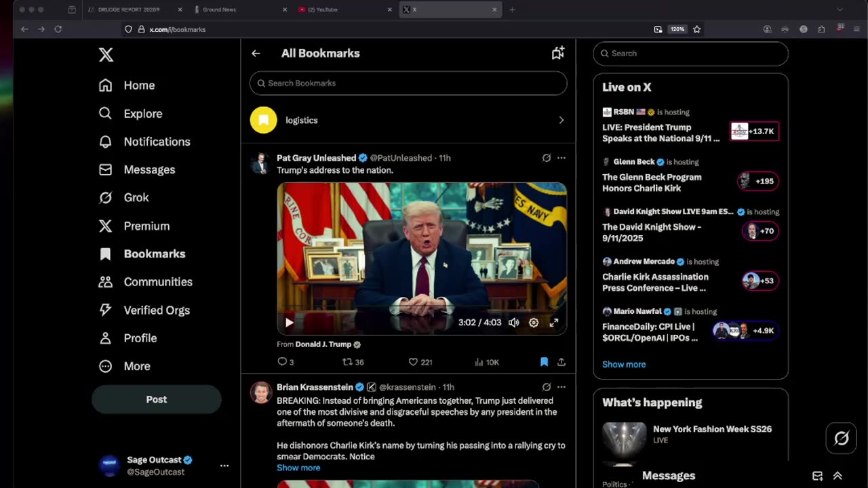This screenshot has width=868, height=488.
Task: Show more of Krassenstein post
Action: (298, 468)
